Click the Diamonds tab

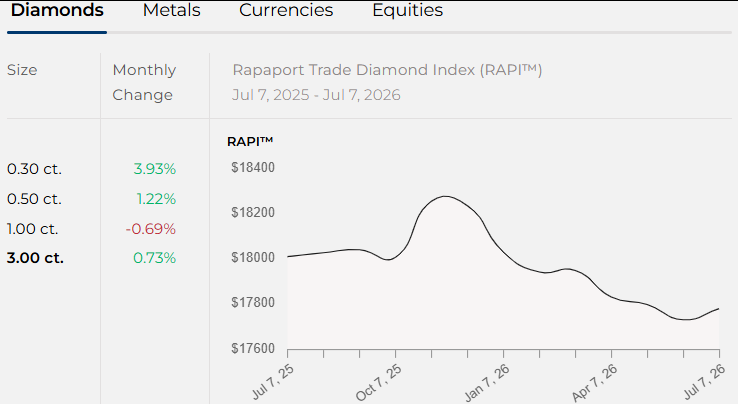[57, 10]
